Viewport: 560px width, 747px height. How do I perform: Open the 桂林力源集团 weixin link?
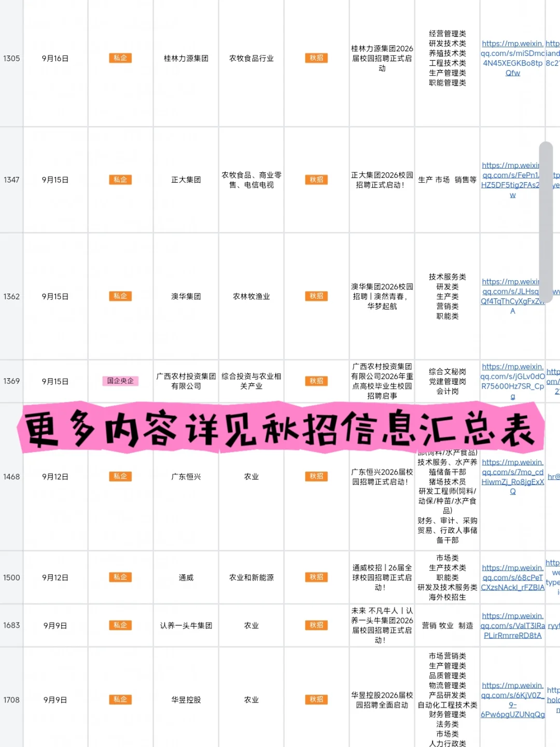point(512,58)
